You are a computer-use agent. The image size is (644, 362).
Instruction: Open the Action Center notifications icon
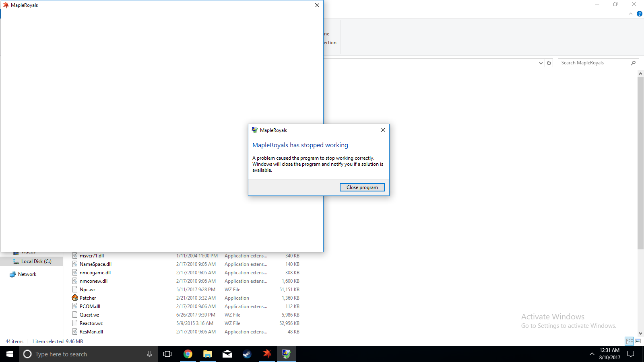click(631, 354)
